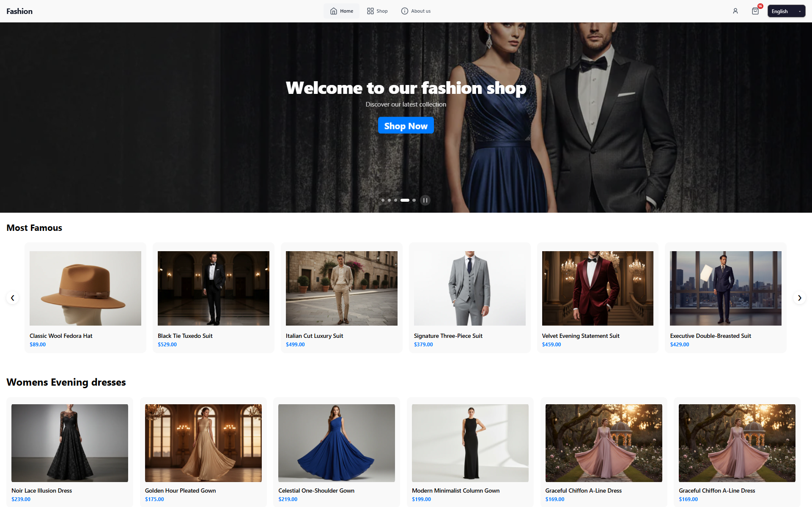This screenshot has width=812, height=507.
Task: Click the left chevron in Most Famous carousel
Action: (x=13, y=298)
